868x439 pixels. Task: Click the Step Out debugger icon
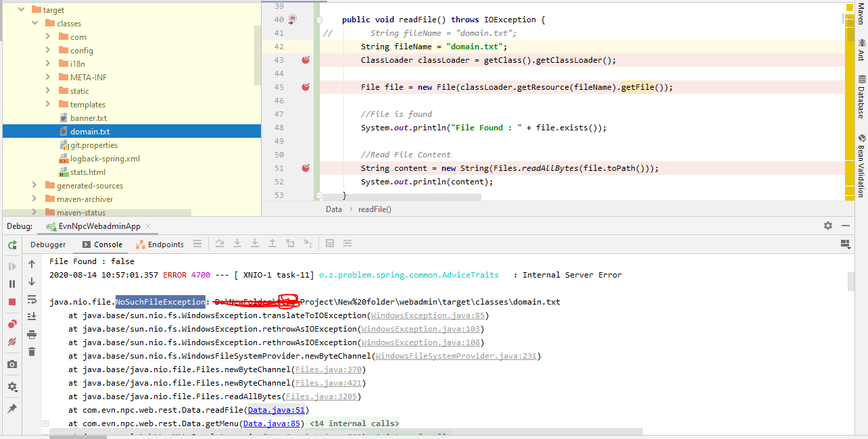(x=273, y=244)
